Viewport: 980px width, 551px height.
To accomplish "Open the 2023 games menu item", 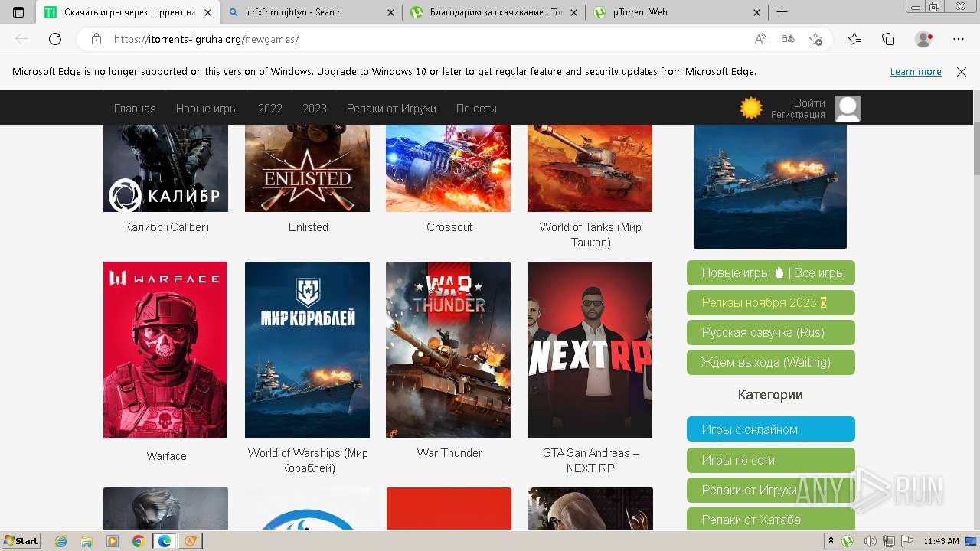I will (315, 109).
